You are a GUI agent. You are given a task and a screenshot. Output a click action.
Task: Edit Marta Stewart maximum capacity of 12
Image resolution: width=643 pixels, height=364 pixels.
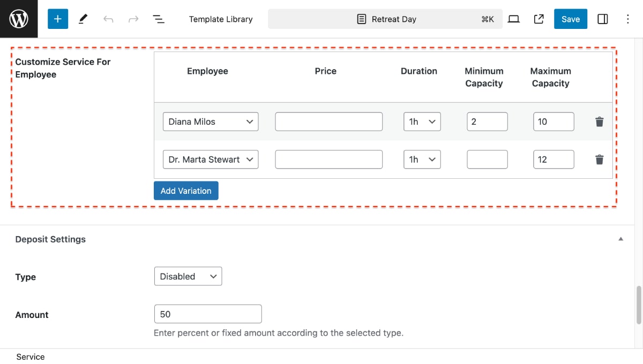554,160
